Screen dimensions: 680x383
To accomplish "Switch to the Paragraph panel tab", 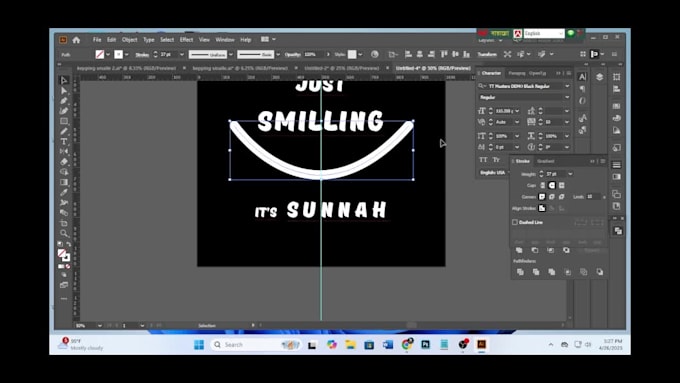I will [517, 73].
